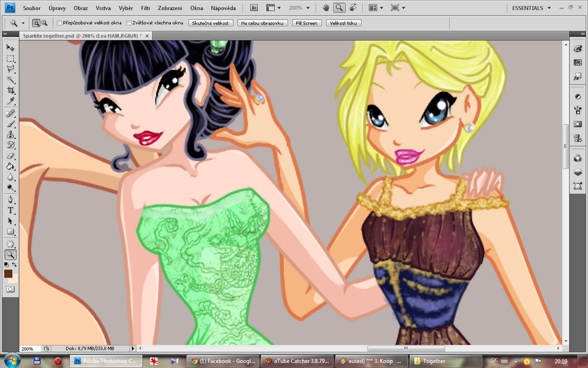Open the Filtr menu
This screenshot has height=368, width=588.
coord(145,8)
